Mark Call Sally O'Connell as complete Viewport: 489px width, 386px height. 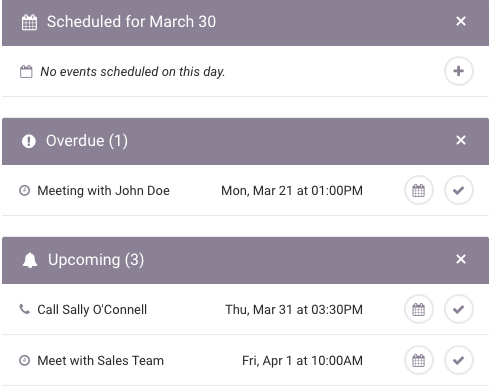click(x=459, y=309)
